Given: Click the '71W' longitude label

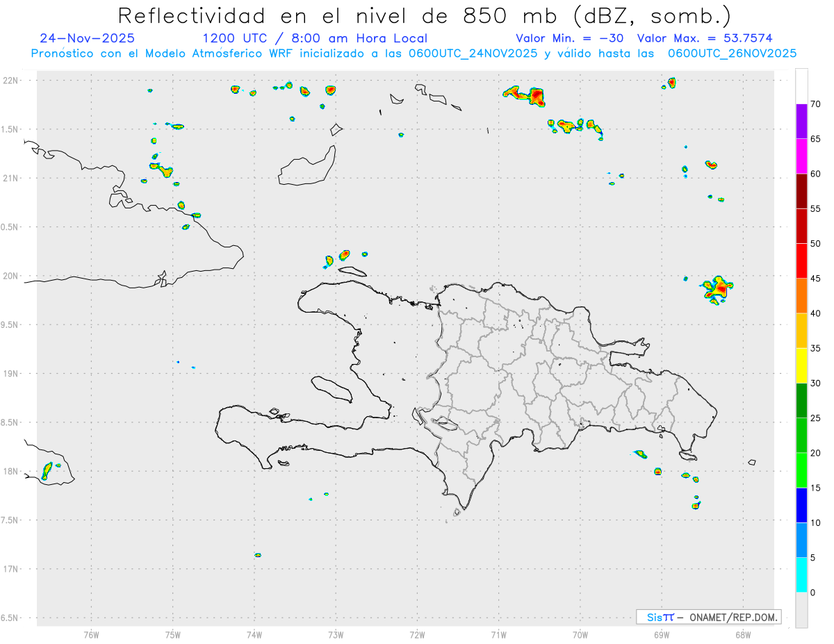Looking at the screenshot, I should click(x=498, y=634).
